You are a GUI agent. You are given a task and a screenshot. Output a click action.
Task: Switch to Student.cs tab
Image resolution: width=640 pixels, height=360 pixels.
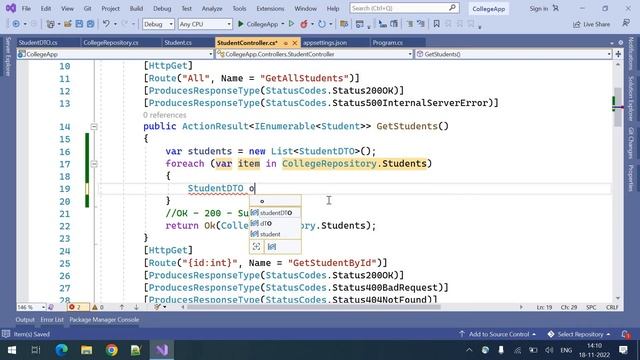pos(178,42)
